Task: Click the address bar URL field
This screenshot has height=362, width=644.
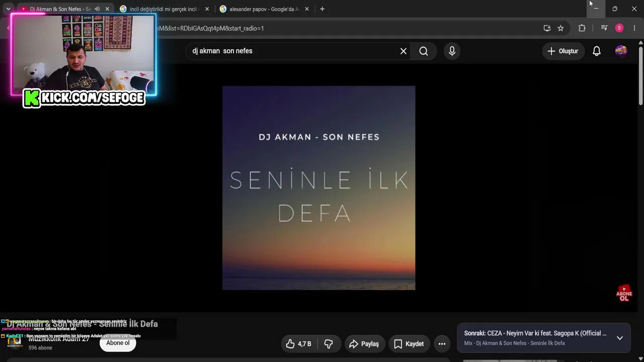Action: (x=347, y=28)
